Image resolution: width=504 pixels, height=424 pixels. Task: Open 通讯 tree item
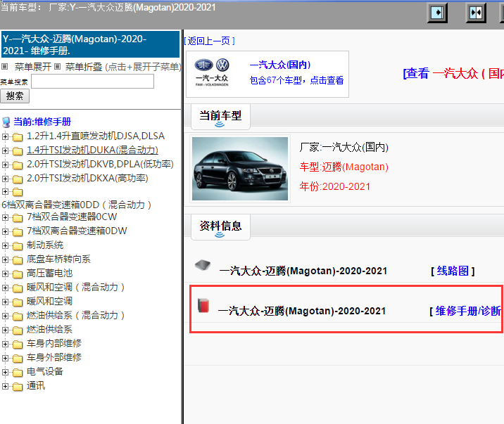click(x=36, y=385)
